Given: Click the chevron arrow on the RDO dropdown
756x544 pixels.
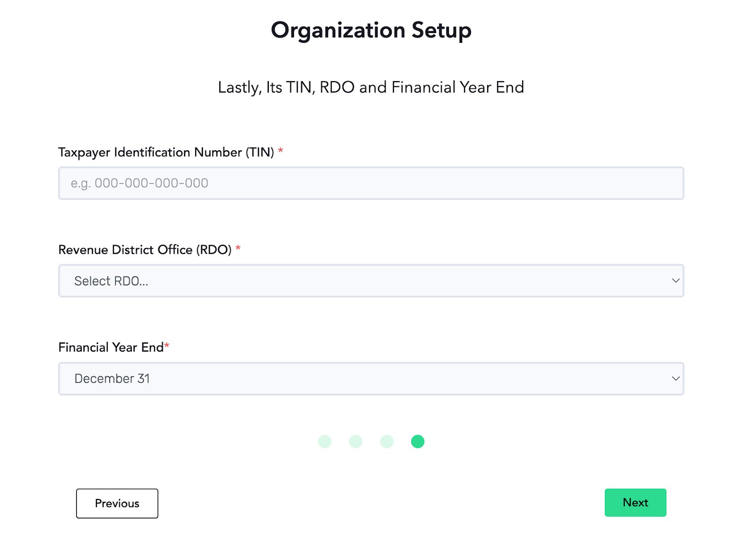Looking at the screenshot, I should click(676, 281).
